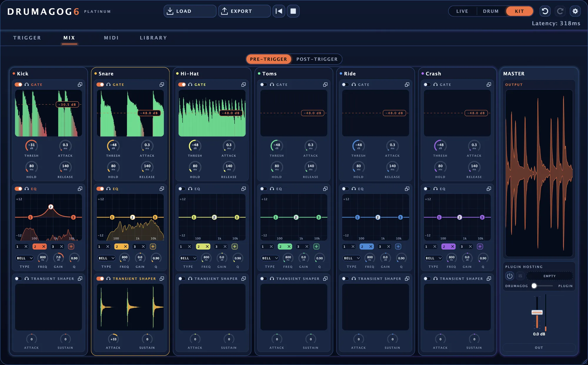Enable Hi-Hat EQ toggle
Viewport: 588px width, 365px height.
point(182,189)
